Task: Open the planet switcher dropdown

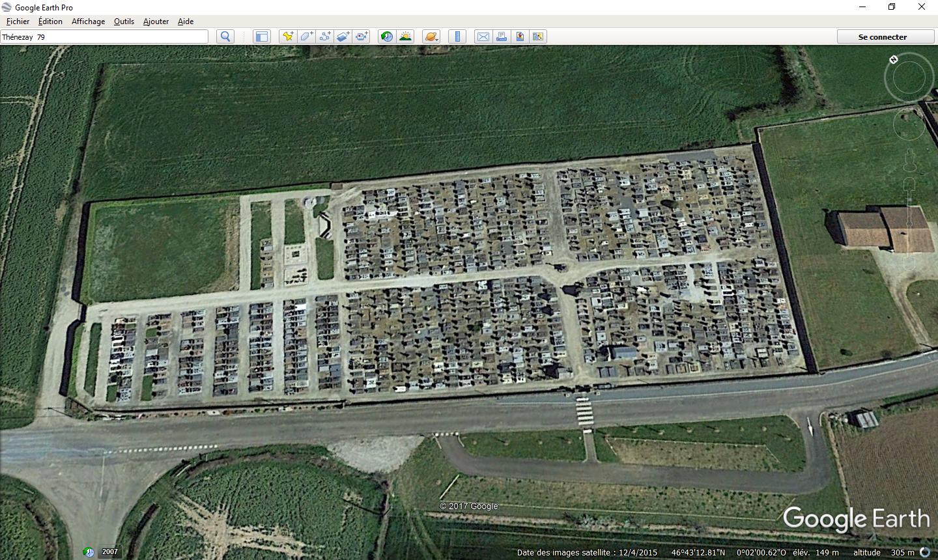Action: click(431, 36)
